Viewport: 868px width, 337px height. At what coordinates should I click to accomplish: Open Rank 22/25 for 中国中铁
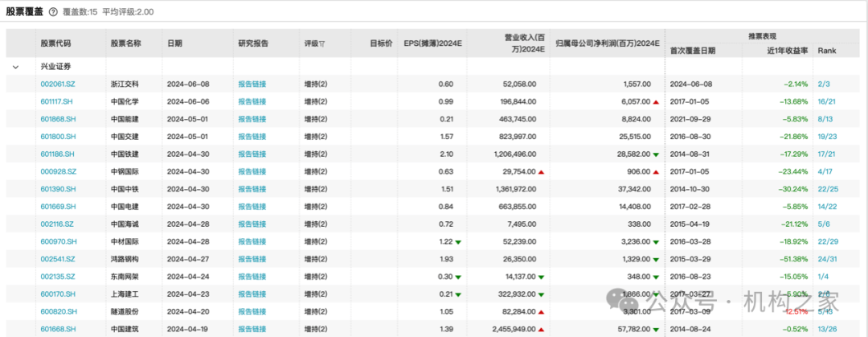[828, 190]
